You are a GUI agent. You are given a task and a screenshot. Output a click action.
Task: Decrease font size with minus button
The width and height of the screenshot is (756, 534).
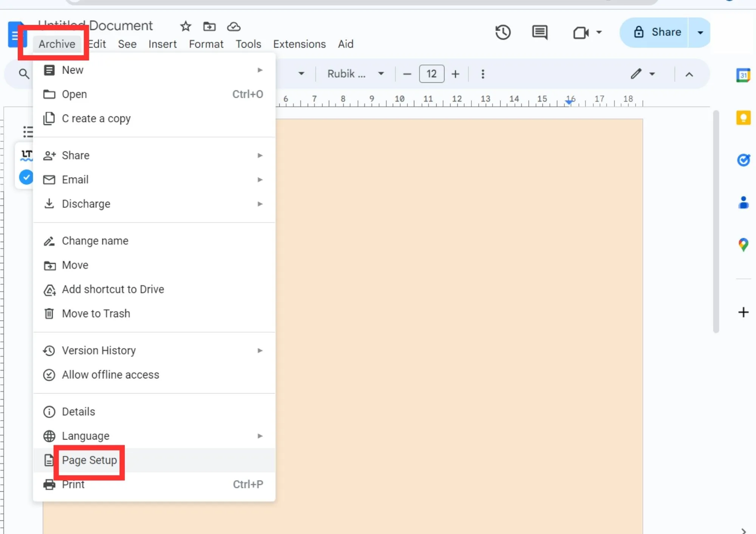click(x=407, y=74)
